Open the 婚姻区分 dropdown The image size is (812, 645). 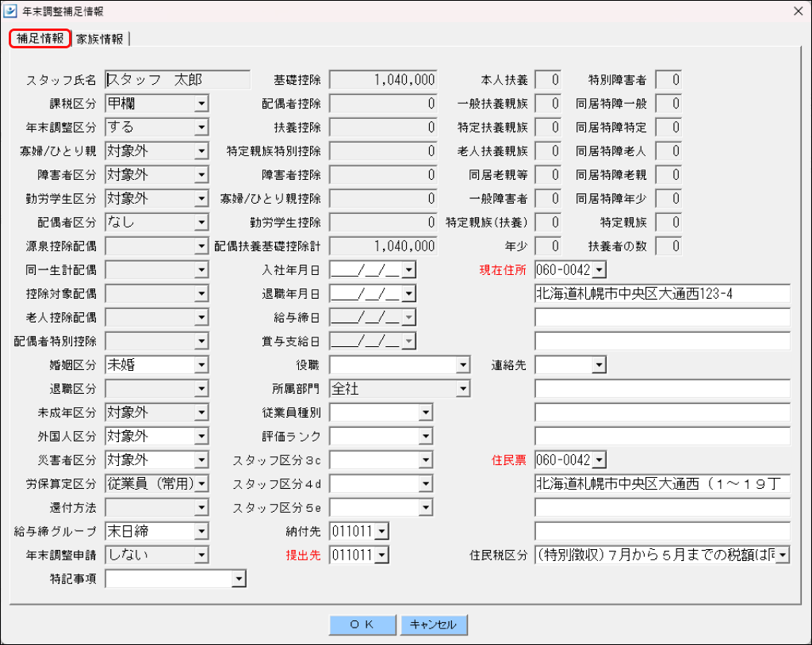pos(201,365)
